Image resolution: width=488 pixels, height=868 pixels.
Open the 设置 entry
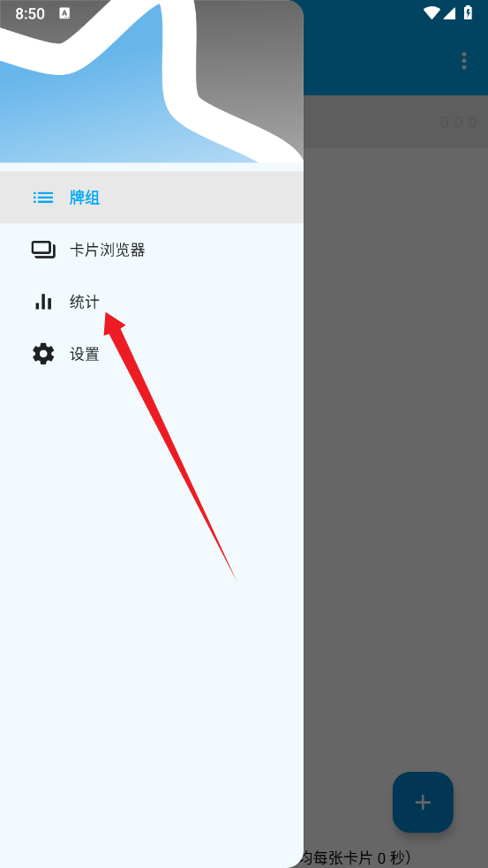tap(85, 355)
